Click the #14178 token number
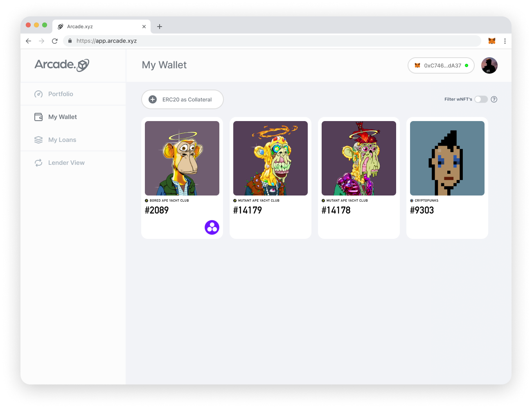Screen dimensions: 532x409 [336, 210]
